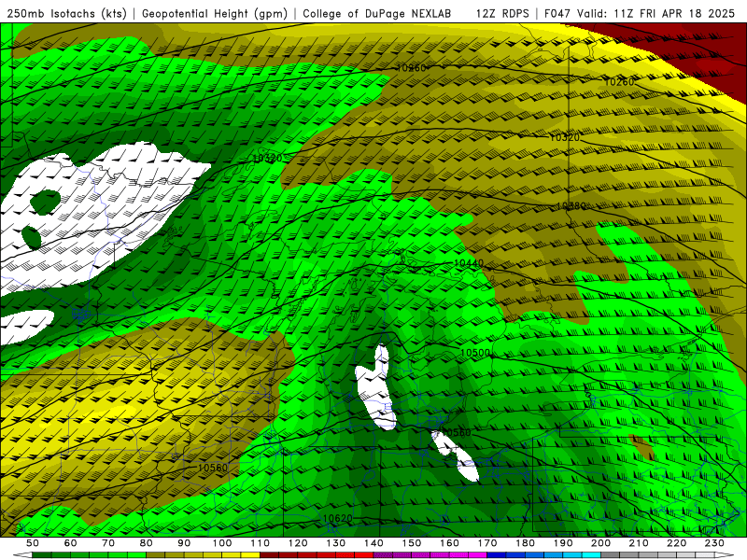Image resolution: width=747 pixels, height=560 pixels.
Task: Click the 80 value on the color scale
Action: click(146, 543)
